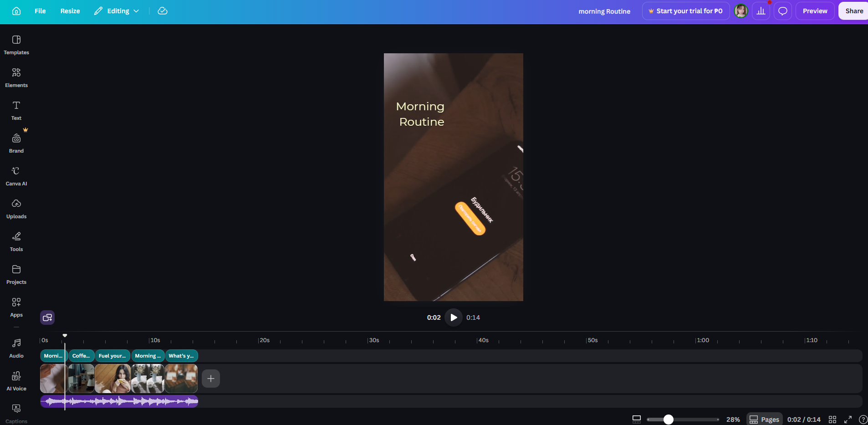Toggle grid view of pages
The height and width of the screenshot is (425, 868).
832,420
